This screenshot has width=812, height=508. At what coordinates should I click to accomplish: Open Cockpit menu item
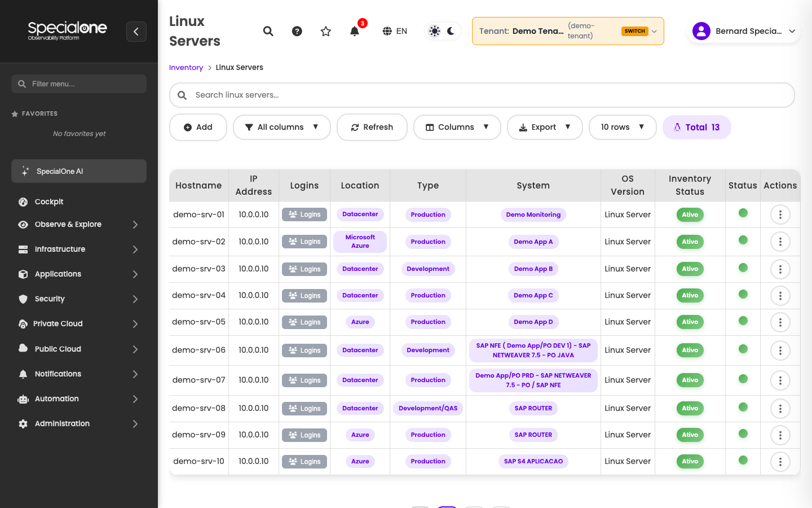tap(79, 202)
